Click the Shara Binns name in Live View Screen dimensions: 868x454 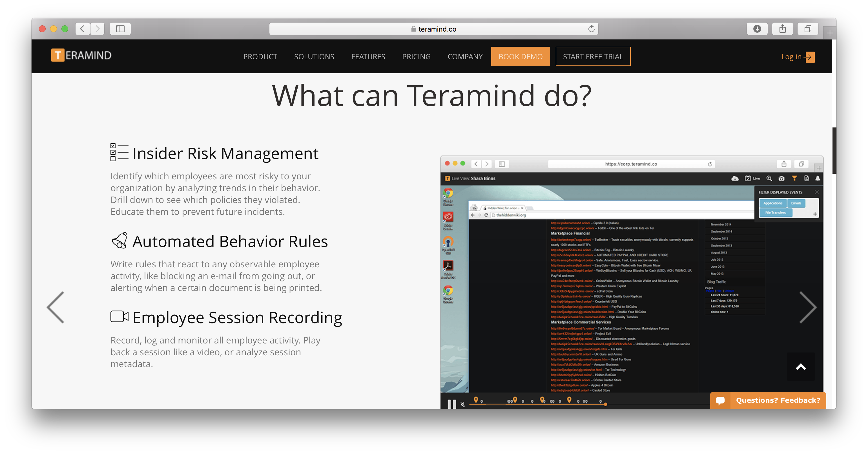point(483,178)
